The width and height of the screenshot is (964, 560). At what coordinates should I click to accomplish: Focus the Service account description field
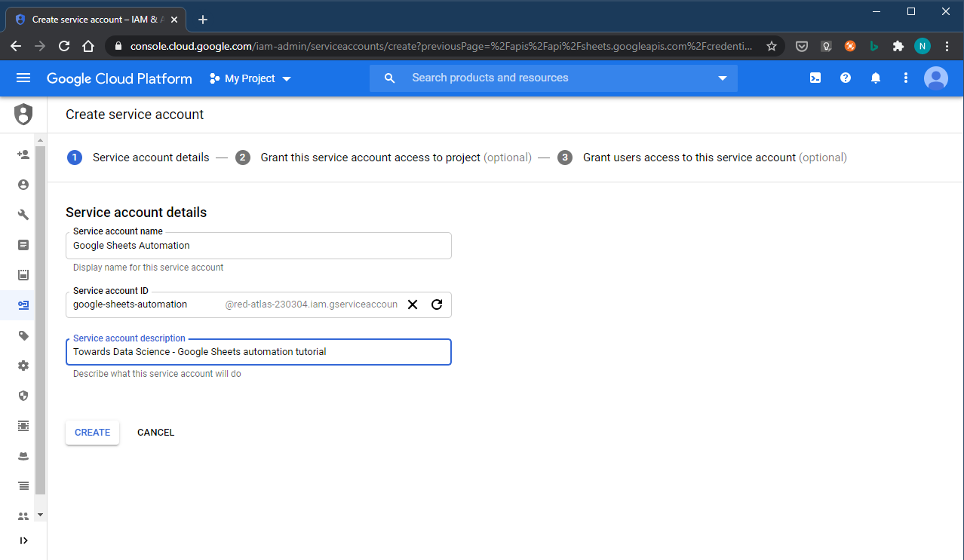tap(259, 352)
